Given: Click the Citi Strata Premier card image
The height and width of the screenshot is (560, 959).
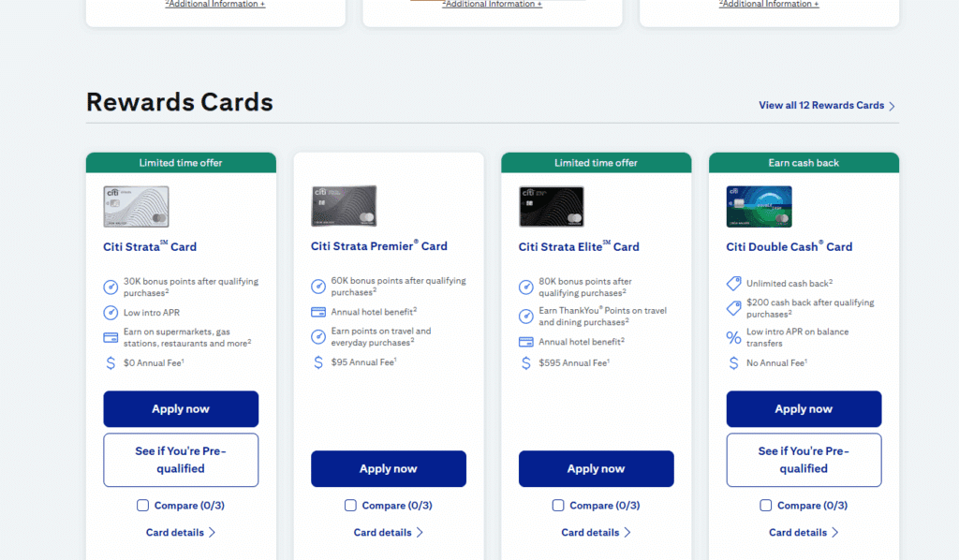Looking at the screenshot, I should pos(344,206).
